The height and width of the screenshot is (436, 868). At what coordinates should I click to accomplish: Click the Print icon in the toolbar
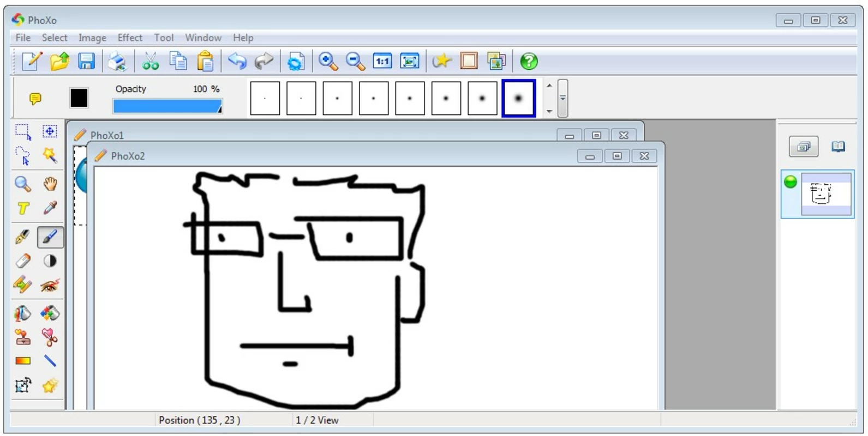click(117, 61)
